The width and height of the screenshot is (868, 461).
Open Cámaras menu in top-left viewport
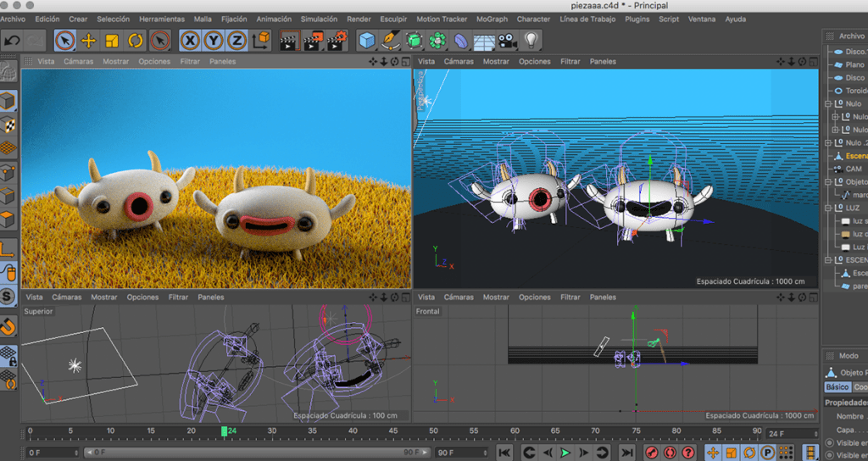(78, 61)
